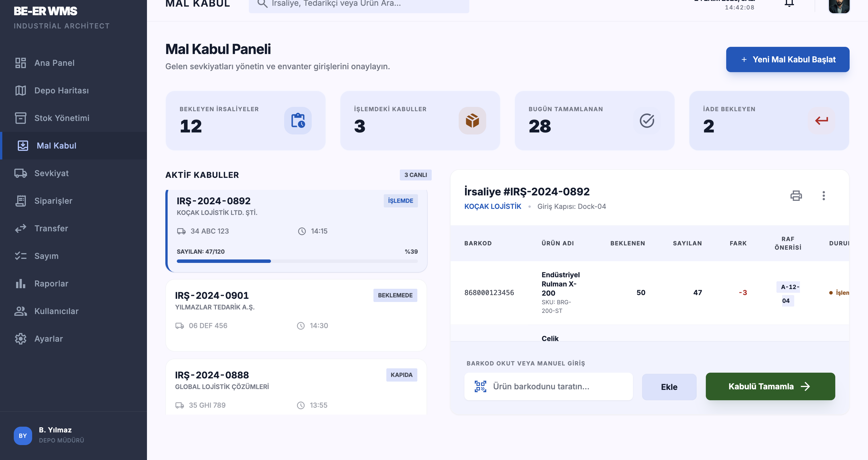Click the print icon for the İrsaliye
The image size is (868, 460).
[x=796, y=196]
